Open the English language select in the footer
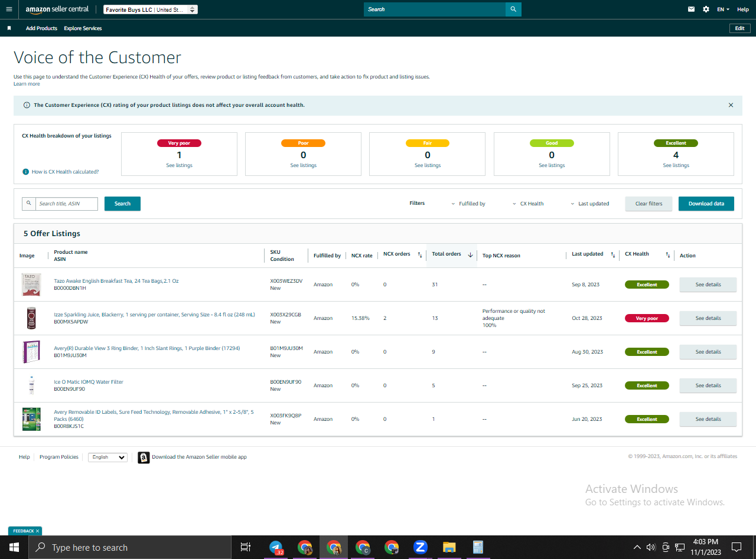Image resolution: width=756 pixels, height=559 pixels. (107, 457)
